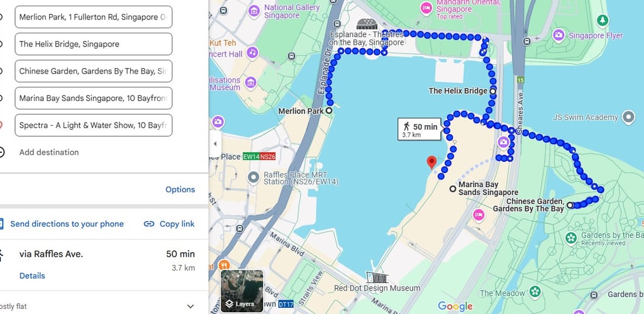Image resolution: width=644 pixels, height=314 pixels.
Task: Collapse the side panel with arrow
Action: point(215,144)
